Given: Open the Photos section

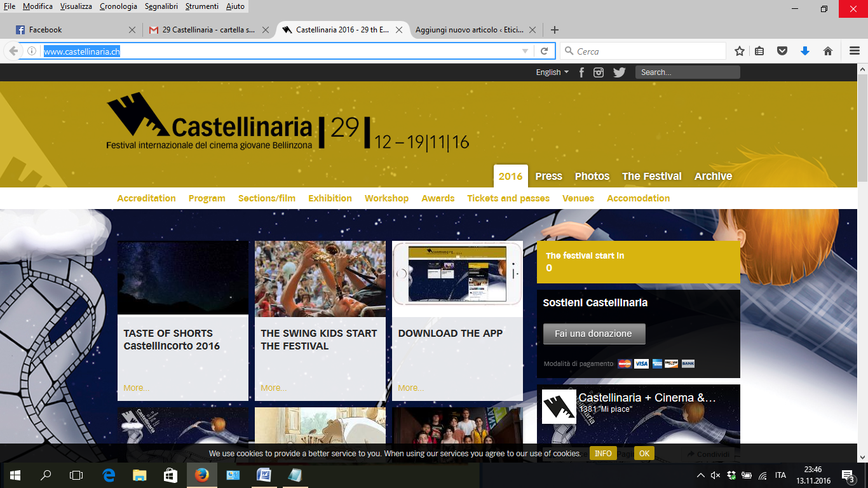Looking at the screenshot, I should tap(592, 177).
